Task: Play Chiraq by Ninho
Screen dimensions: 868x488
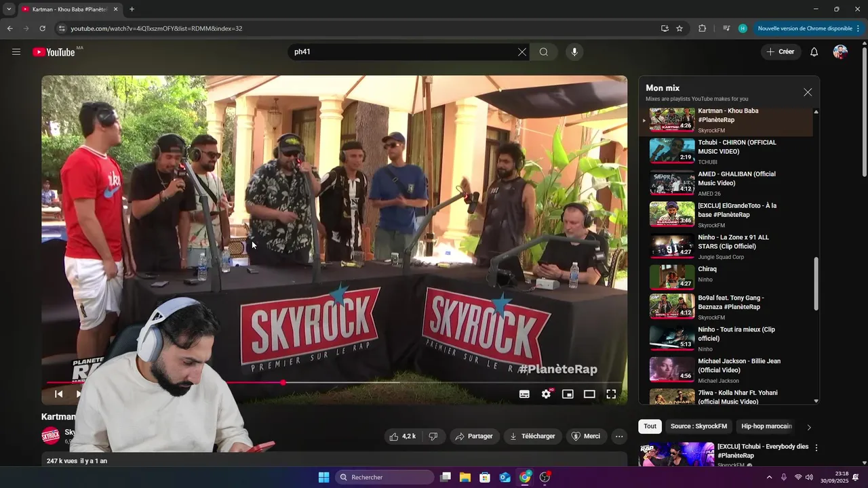Action: tap(726, 278)
